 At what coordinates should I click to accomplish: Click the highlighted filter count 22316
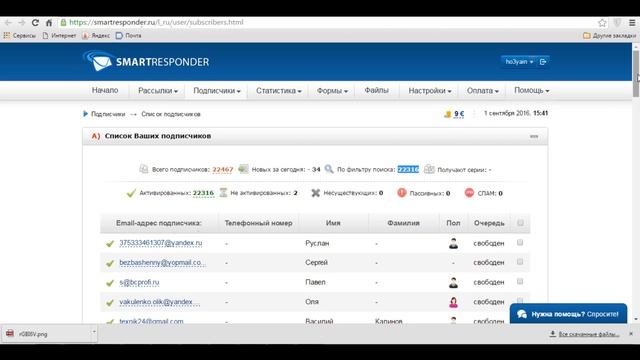[408, 169]
